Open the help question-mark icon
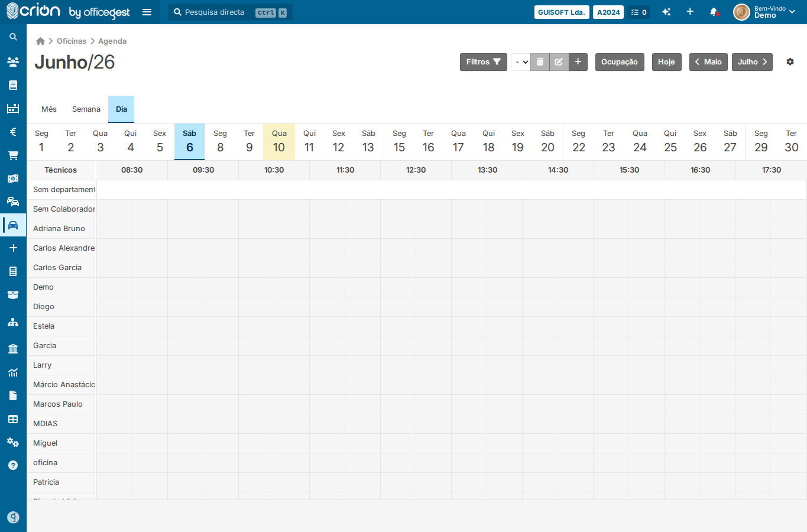807x532 pixels. tap(13, 465)
